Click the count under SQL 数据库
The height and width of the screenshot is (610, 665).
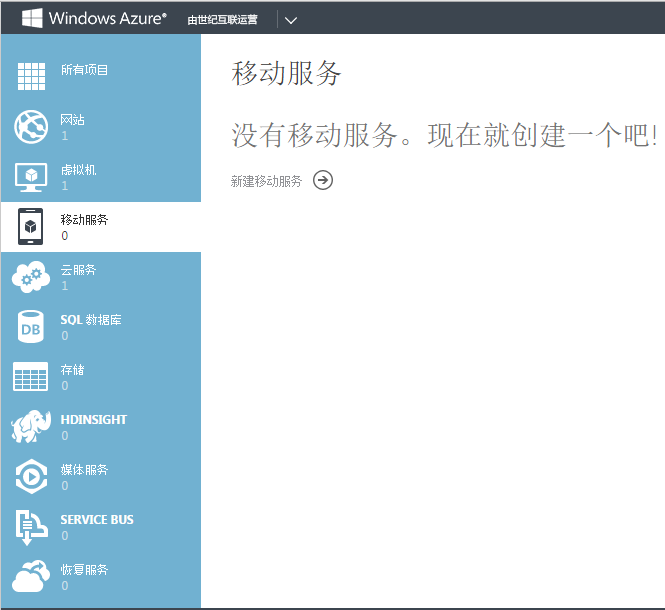64,336
